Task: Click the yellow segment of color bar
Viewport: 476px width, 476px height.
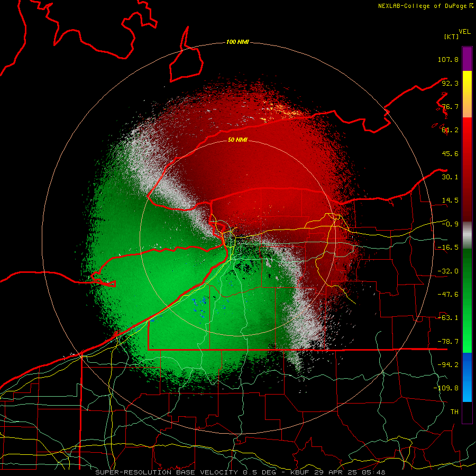Action: coord(467,80)
